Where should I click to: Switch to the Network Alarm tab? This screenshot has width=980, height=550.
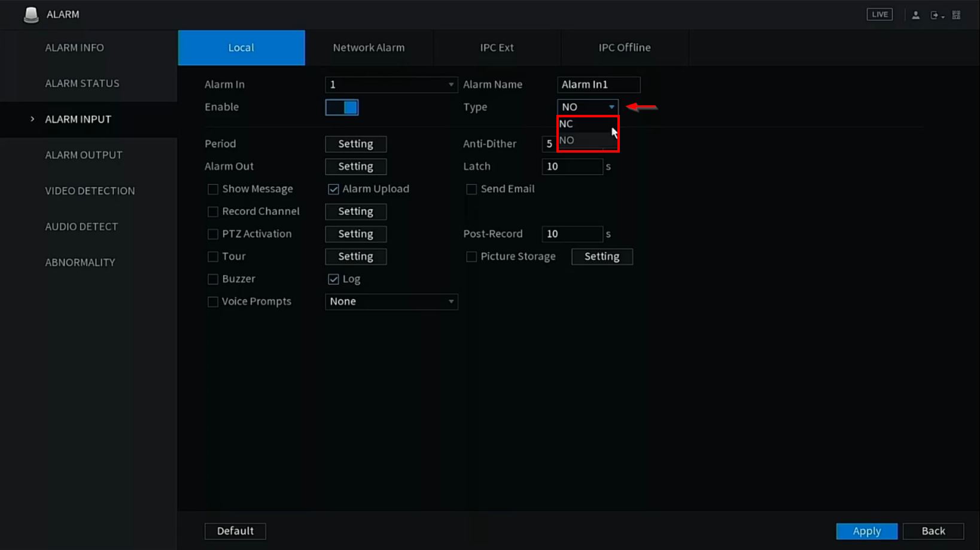point(369,48)
